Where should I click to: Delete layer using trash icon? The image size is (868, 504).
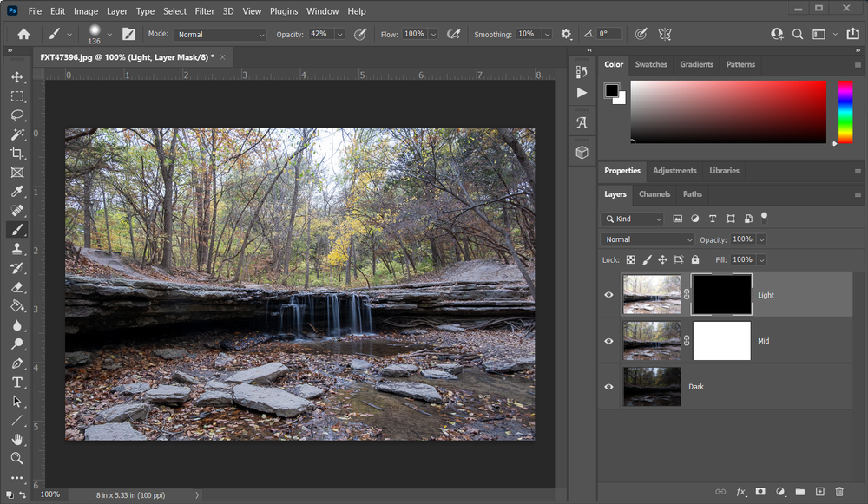click(x=841, y=492)
